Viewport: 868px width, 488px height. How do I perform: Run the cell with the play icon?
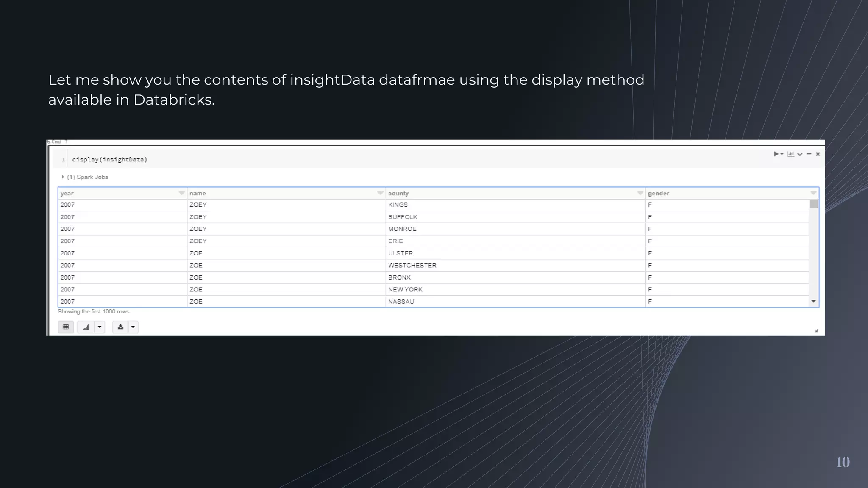(776, 154)
